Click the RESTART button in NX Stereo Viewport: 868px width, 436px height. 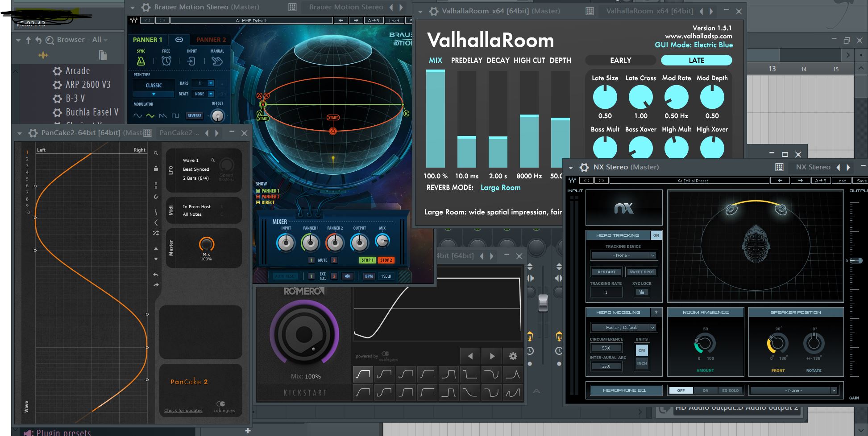pyautogui.click(x=606, y=272)
